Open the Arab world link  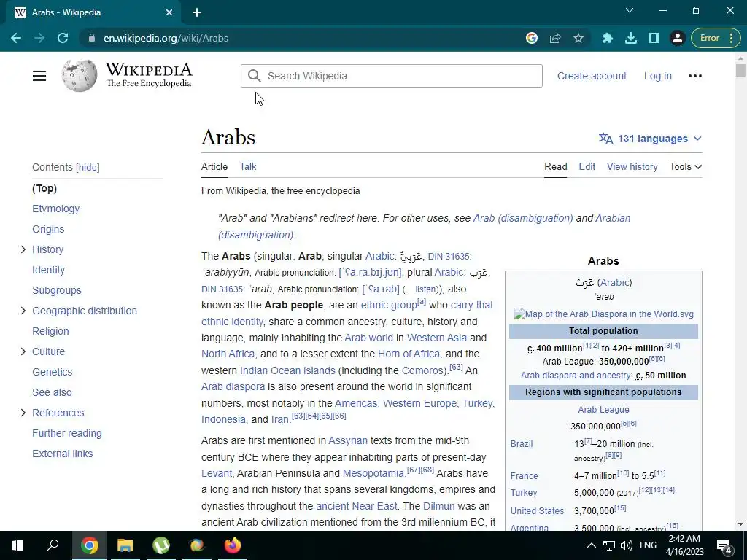tap(368, 338)
